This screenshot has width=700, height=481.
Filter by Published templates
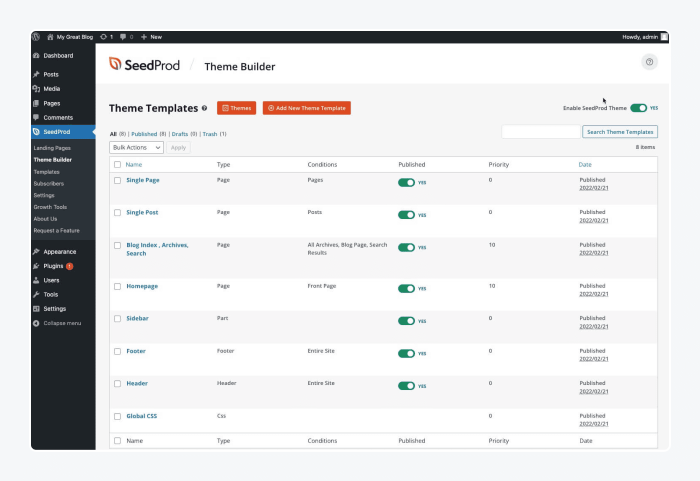pyautogui.click(x=144, y=134)
